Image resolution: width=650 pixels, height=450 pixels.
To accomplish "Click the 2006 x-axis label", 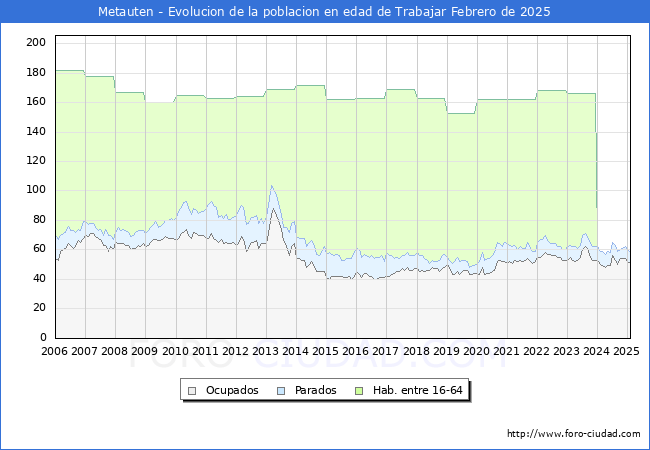I will coord(54,351).
